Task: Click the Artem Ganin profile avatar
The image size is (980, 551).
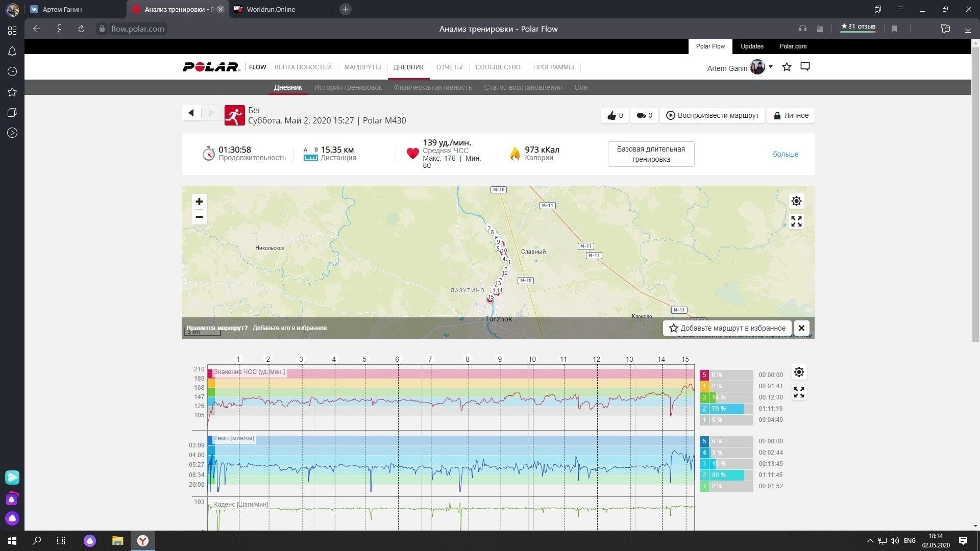Action: click(x=757, y=67)
